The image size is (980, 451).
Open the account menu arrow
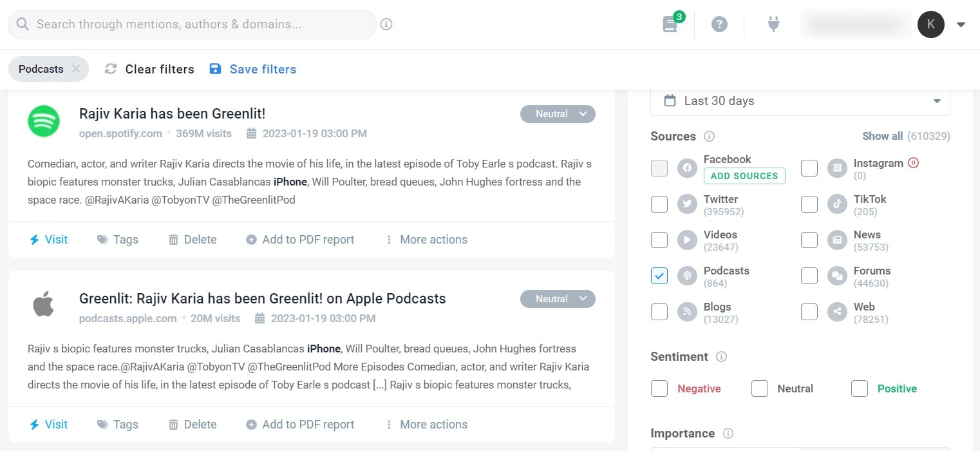click(961, 24)
